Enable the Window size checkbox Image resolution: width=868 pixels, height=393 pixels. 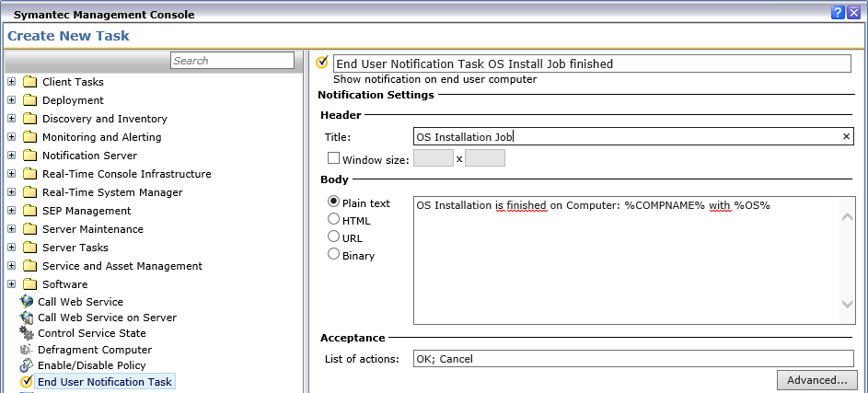click(x=333, y=158)
